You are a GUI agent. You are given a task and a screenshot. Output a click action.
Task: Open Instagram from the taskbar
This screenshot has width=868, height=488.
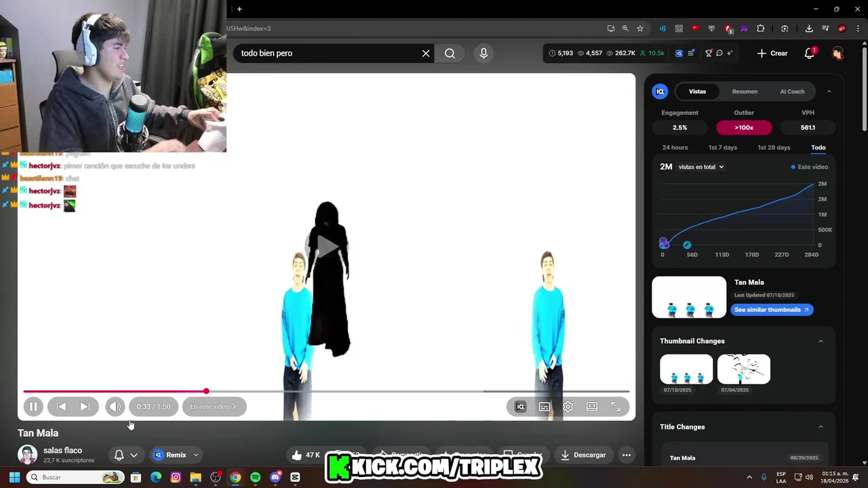pyautogui.click(x=176, y=477)
